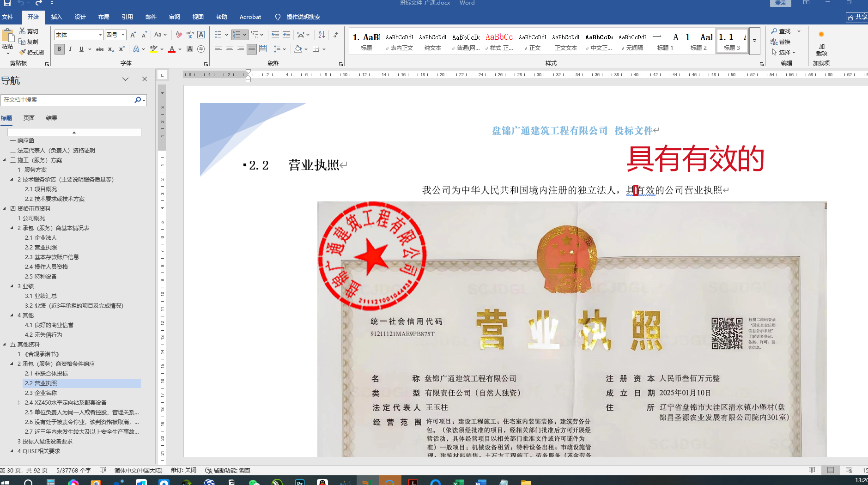The image size is (868, 485).
Task: Switch navigation pane to 页面 tab
Action: [x=29, y=118]
